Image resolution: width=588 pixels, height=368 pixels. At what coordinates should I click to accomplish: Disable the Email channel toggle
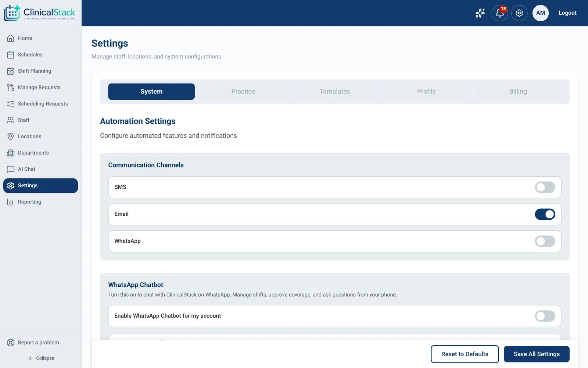545,214
